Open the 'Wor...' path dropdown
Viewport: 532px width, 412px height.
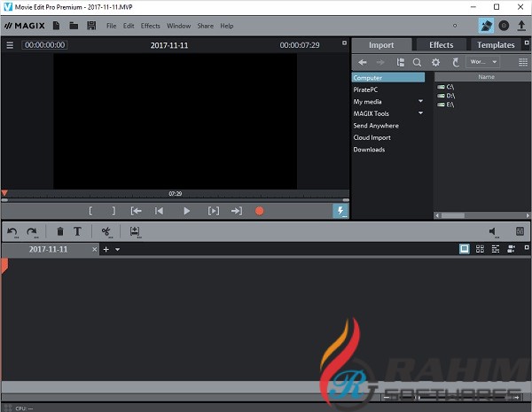483,62
